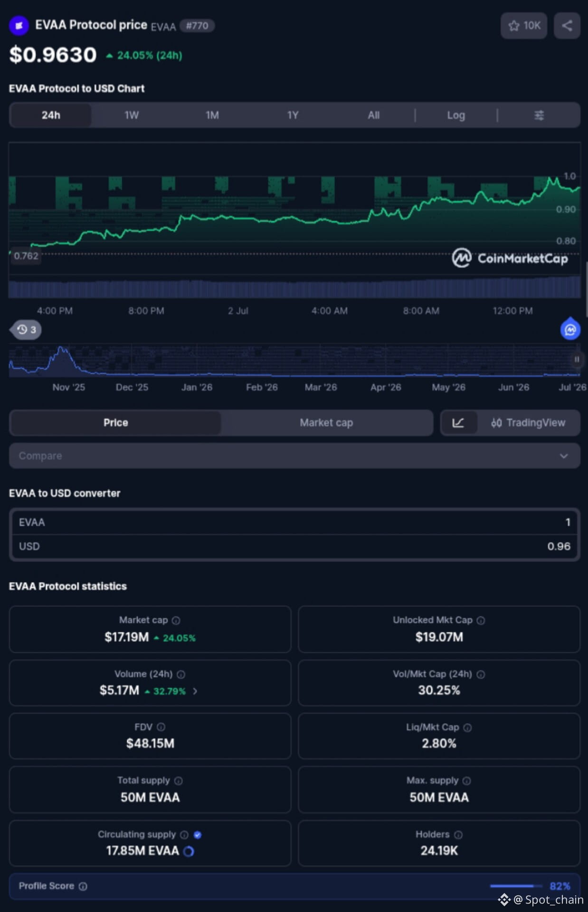This screenshot has width=588, height=912.
Task: Click the 24.05% (24h) price change
Action: pyautogui.click(x=144, y=56)
